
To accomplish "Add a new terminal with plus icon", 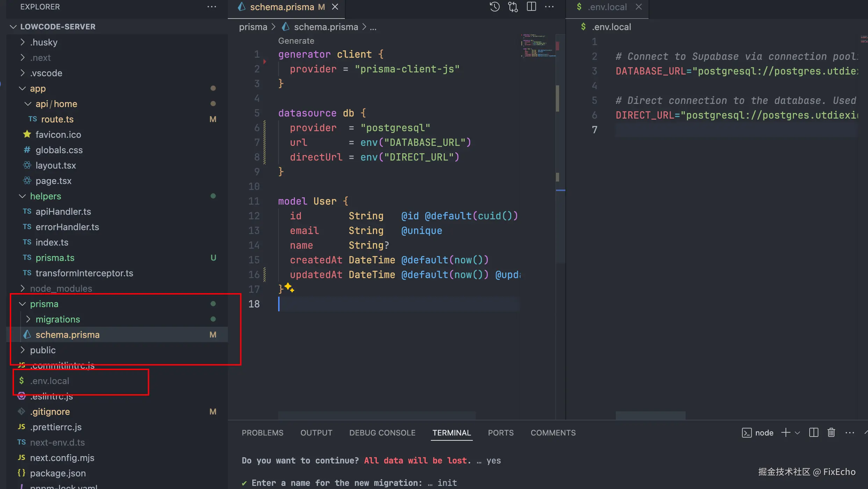I will coord(786,433).
